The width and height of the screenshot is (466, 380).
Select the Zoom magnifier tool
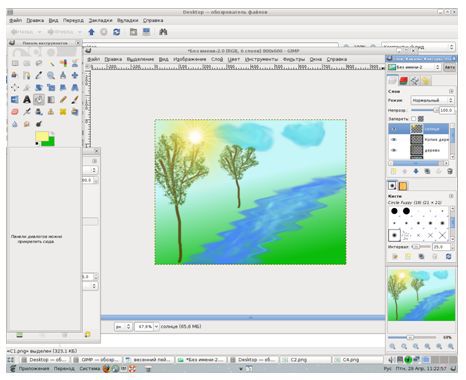tap(51, 75)
